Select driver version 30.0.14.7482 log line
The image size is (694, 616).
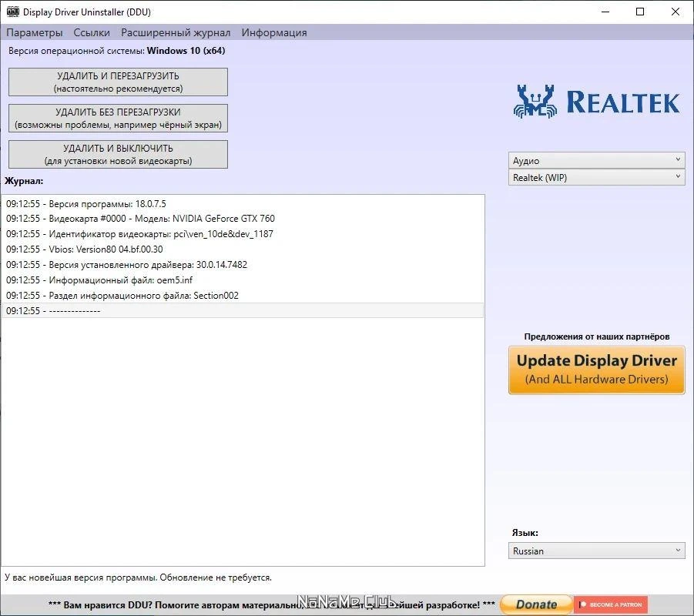243,265
